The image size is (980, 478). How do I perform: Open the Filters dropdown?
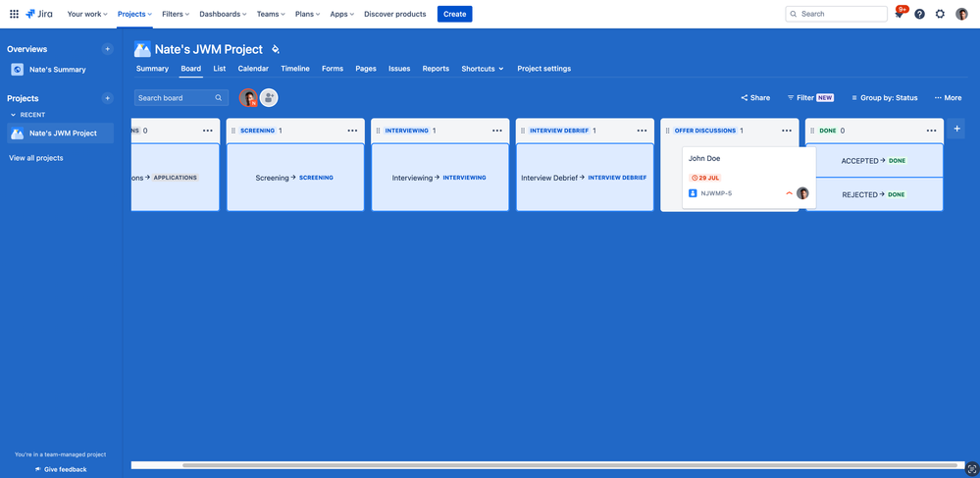click(x=176, y=14)
